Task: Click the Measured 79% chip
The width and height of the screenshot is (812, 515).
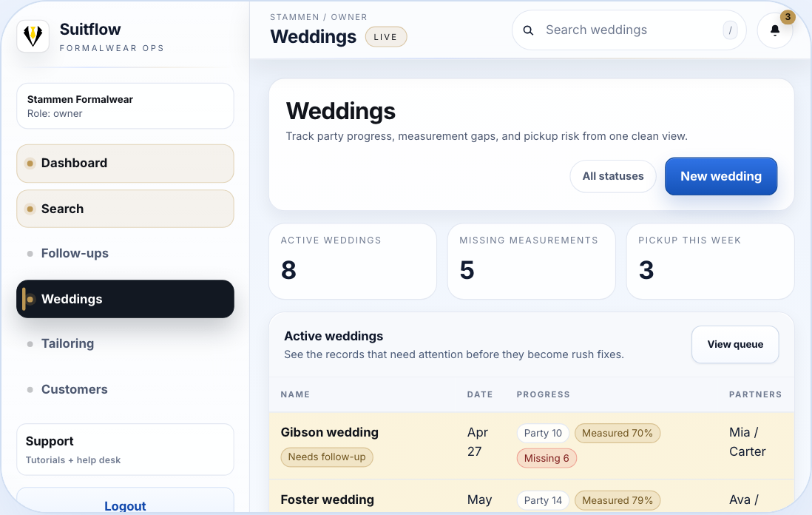Action: (x=618, y=500)
